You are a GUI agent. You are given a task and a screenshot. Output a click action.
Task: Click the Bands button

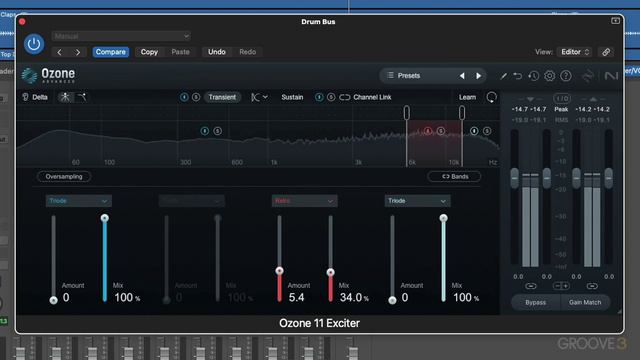[454, 176]
